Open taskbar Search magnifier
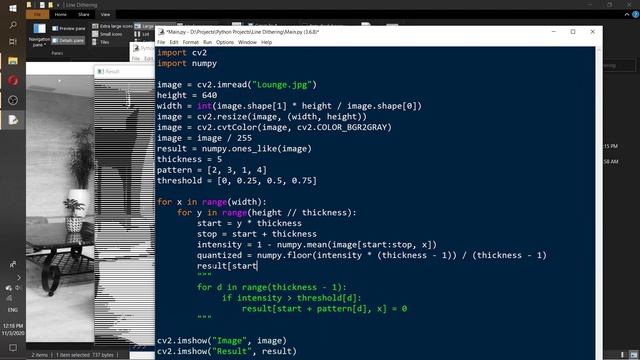This screenshot has height=360, width=640. coord(13,25)
